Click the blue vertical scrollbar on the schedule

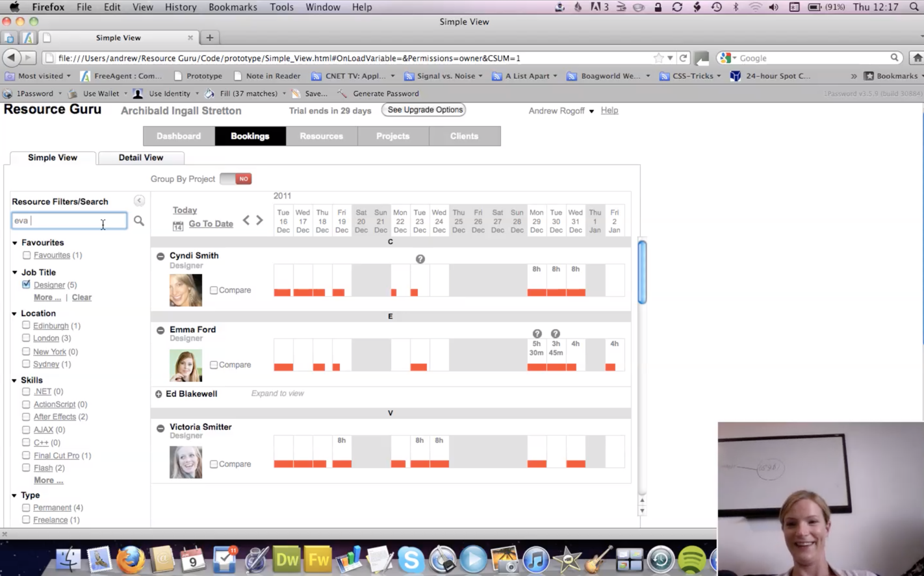[x=641, y=273]
